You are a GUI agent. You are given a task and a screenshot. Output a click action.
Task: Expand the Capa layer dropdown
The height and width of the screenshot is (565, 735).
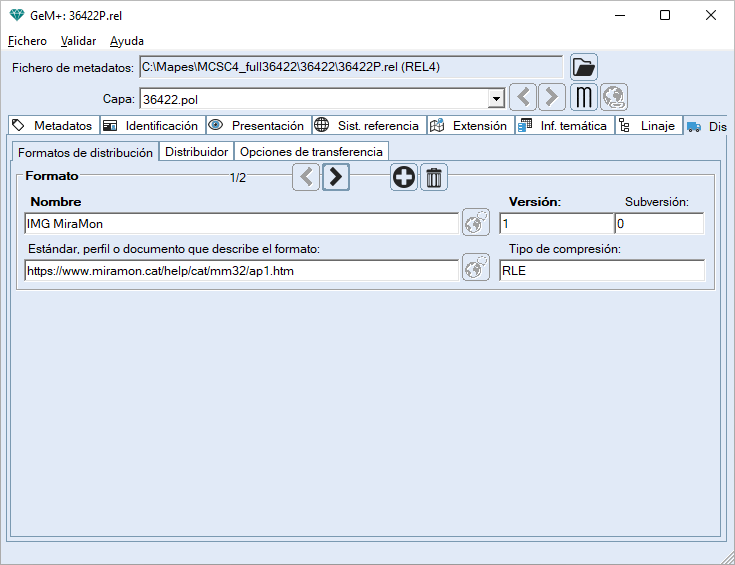pos(495,99)
